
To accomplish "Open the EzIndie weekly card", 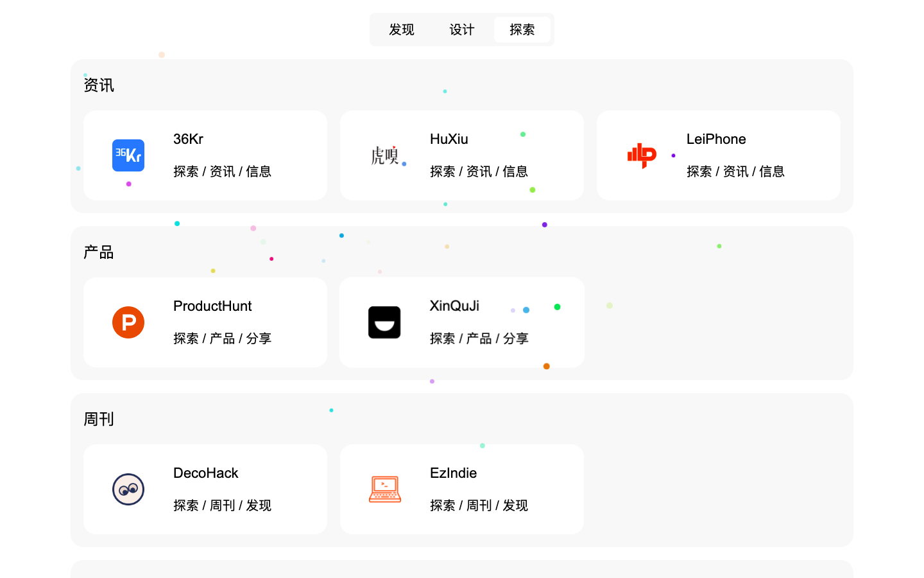I will tap(461, 489).
